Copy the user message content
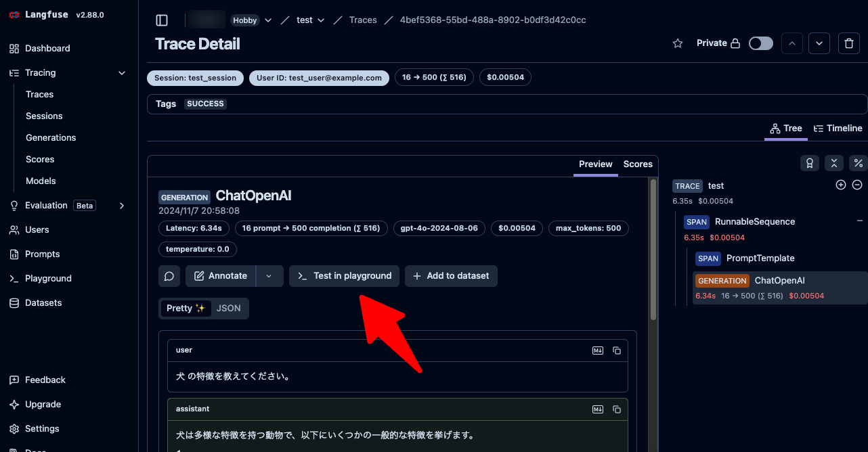This screenshot has width=868, height=452. point(617,351)
